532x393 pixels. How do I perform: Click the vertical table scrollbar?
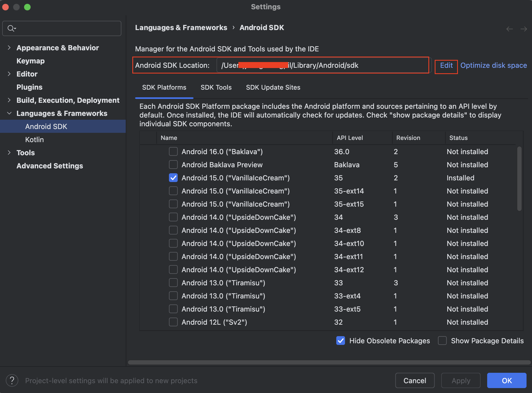[x=519, y=179]
